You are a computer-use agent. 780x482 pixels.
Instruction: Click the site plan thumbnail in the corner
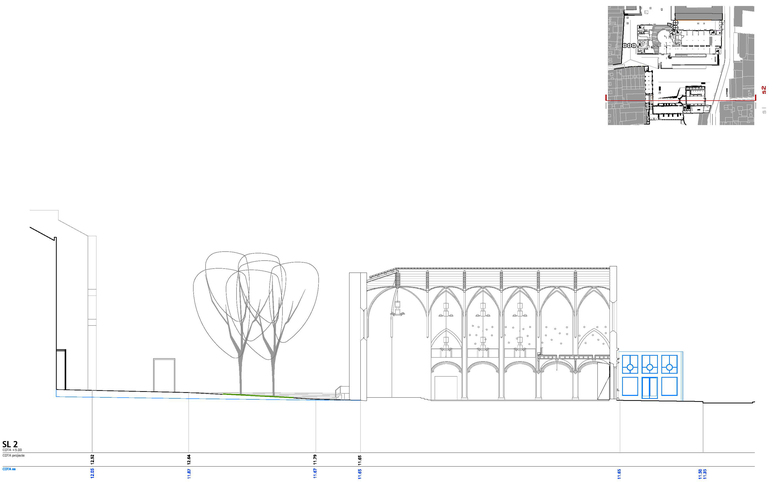point(681,65)
